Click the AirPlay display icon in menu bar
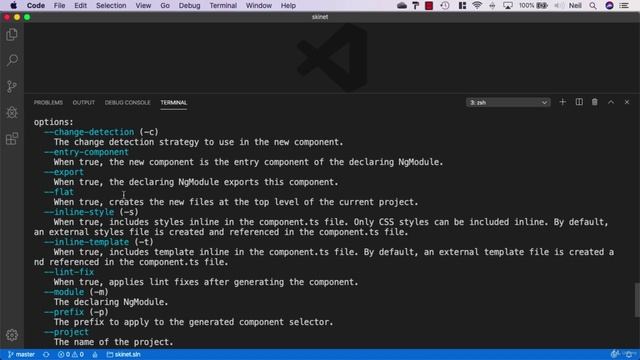The height and width of the screenshot is (360, 640). pos(508,5)
